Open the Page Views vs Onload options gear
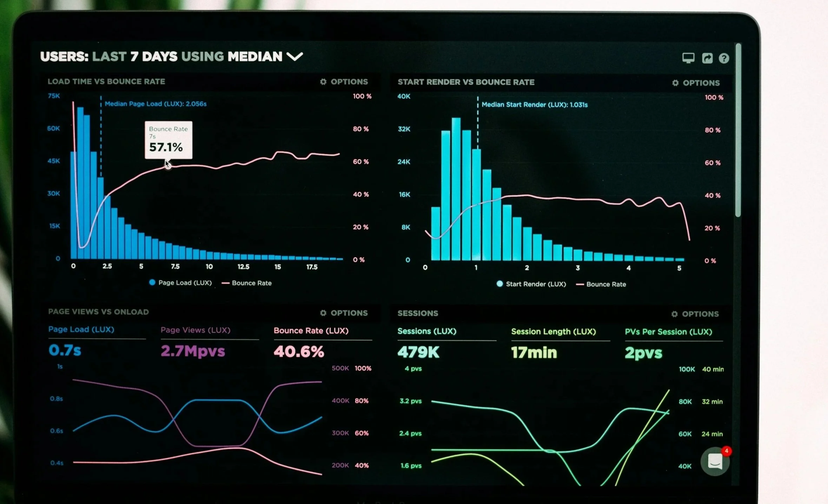The height and width of the screenshot is (504, 828). point(323,313)
